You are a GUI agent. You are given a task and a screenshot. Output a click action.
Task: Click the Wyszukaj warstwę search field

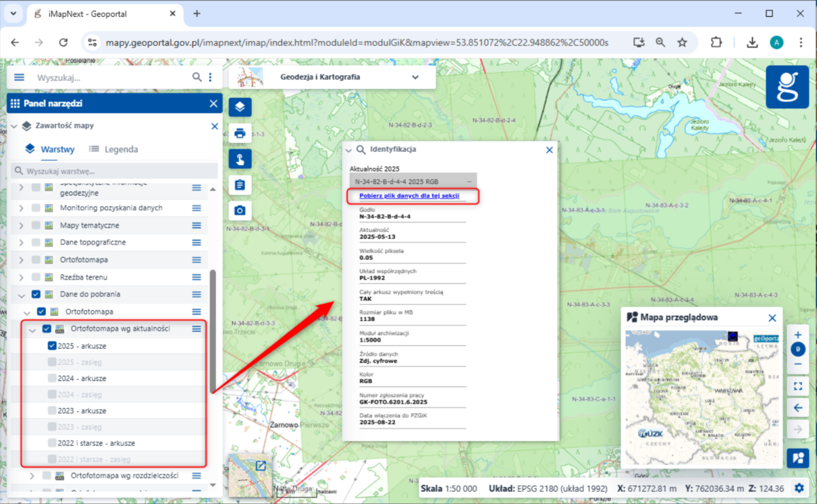point(115,171)
